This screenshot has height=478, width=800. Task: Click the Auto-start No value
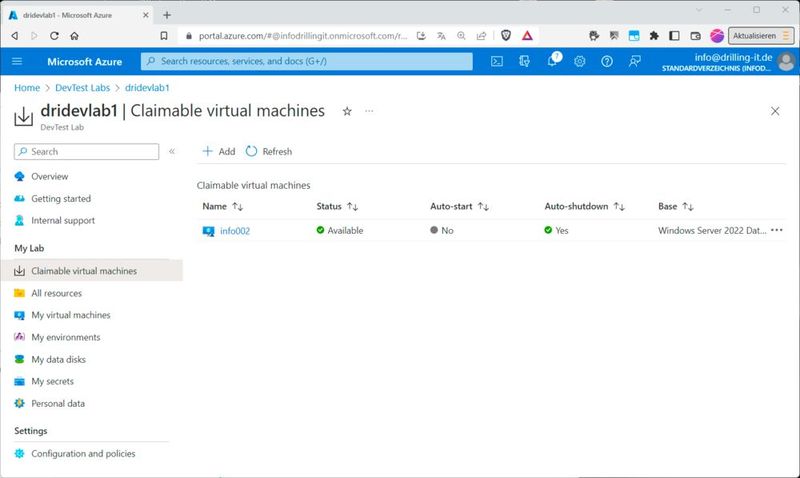[x=442, y=230]
